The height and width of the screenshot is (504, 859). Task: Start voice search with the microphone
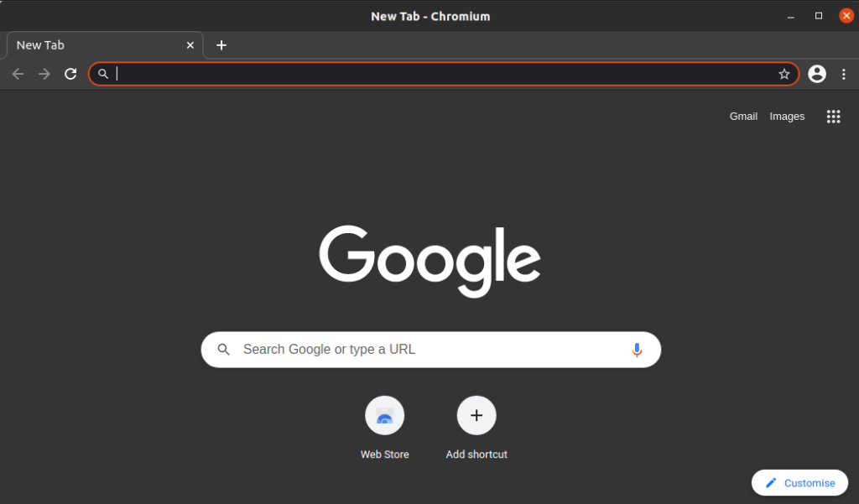point(637,350)
